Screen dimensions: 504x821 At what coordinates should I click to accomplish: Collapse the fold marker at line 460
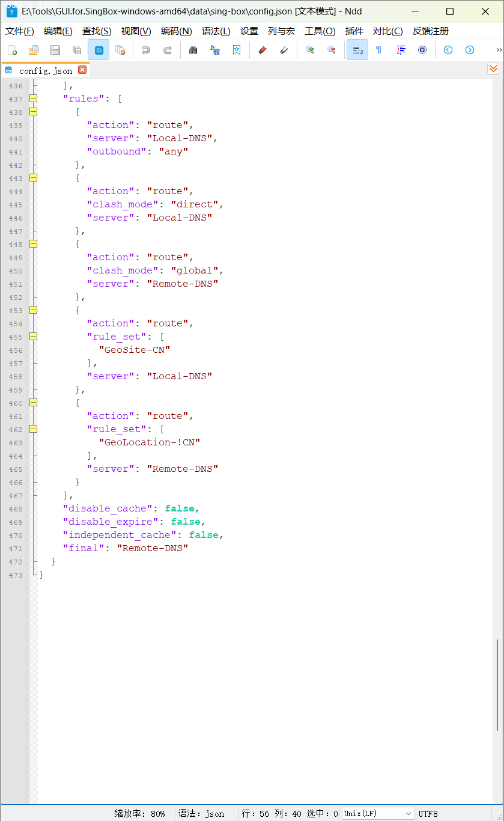34,403
